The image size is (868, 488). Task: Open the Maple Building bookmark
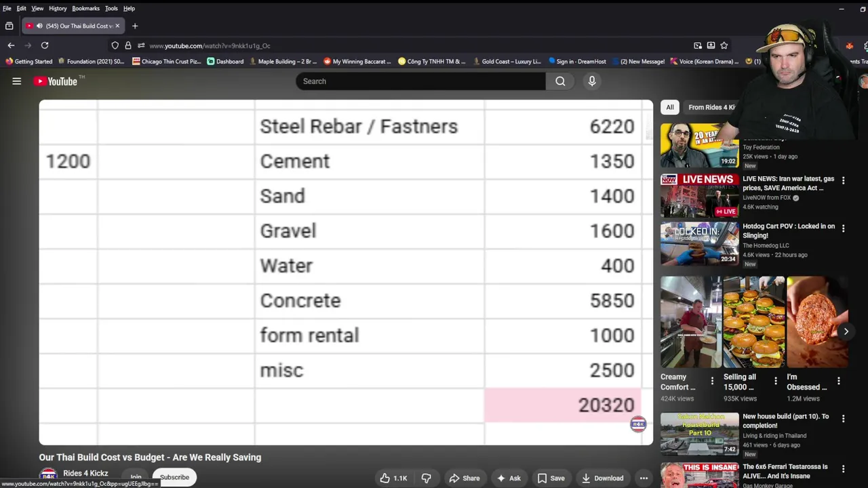[283, 62]
